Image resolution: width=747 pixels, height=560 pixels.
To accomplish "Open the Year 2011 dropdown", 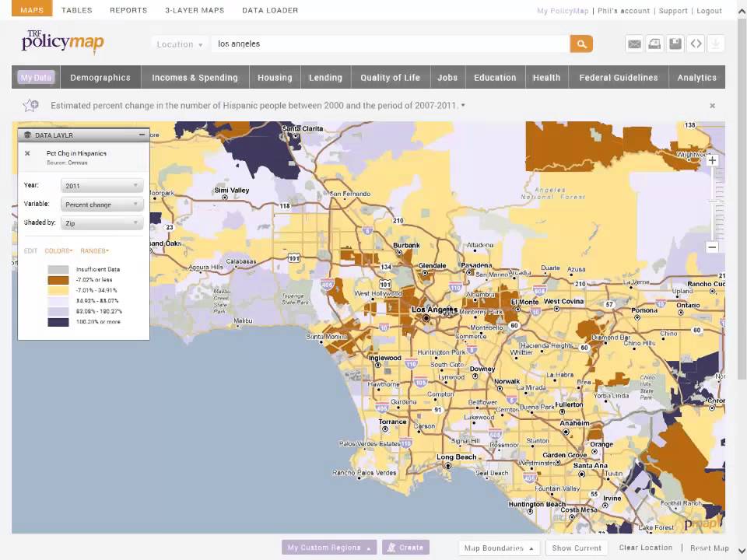I will click(102, 186).
